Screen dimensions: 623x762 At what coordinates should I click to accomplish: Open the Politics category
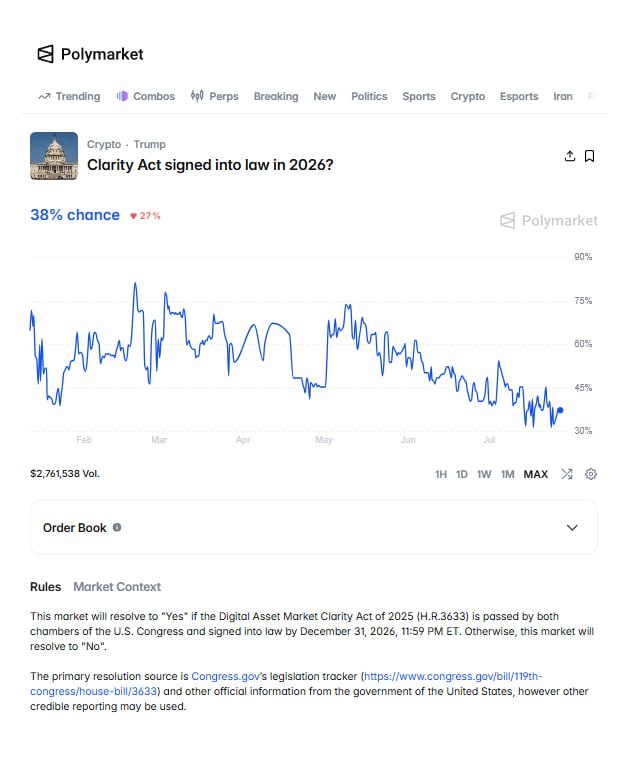coord(369,96)
